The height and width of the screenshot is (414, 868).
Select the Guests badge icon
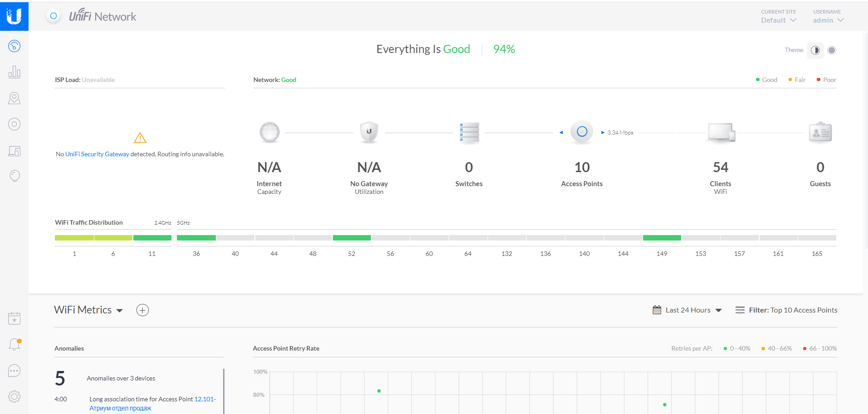[820, 132]
